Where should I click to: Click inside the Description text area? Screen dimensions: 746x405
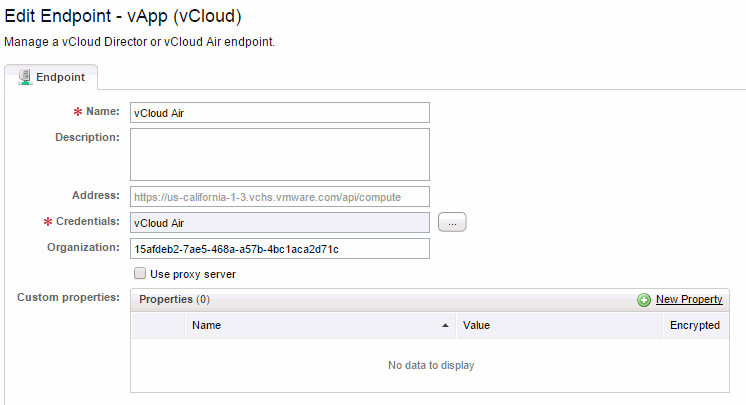click(x=279, y=154)
